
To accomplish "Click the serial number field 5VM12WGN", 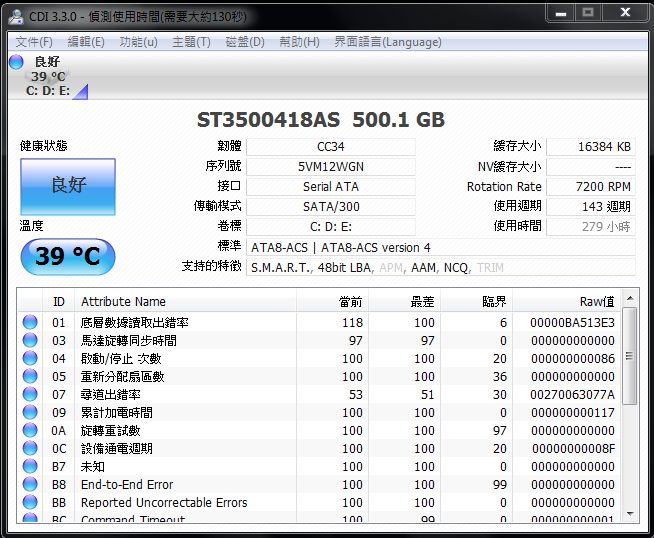I will 331,167.
